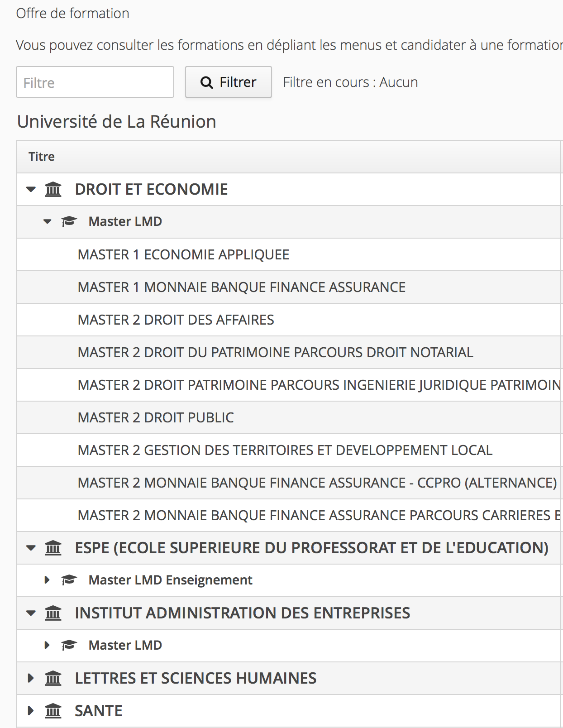Click graduation cap icon beside Master LMD Enseignement
This screenshot has width=563, height=728.
[69, 580]
